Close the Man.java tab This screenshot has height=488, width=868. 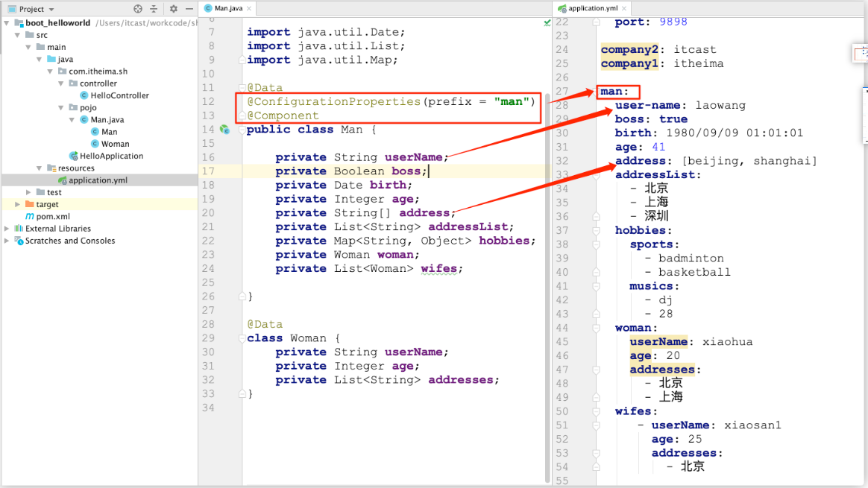tap(249, 8)
